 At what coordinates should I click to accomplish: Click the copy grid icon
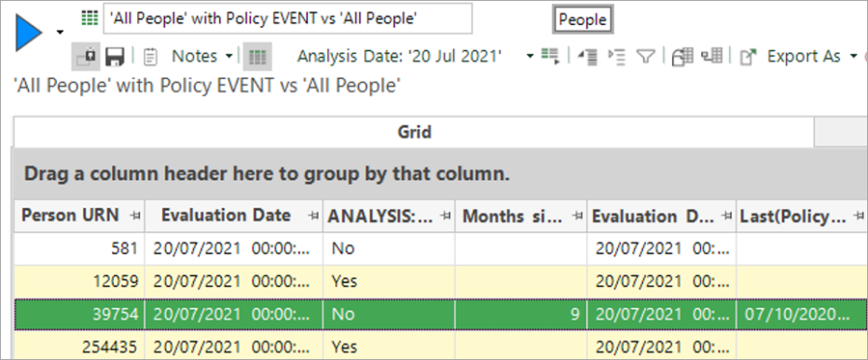coord(683,56)
